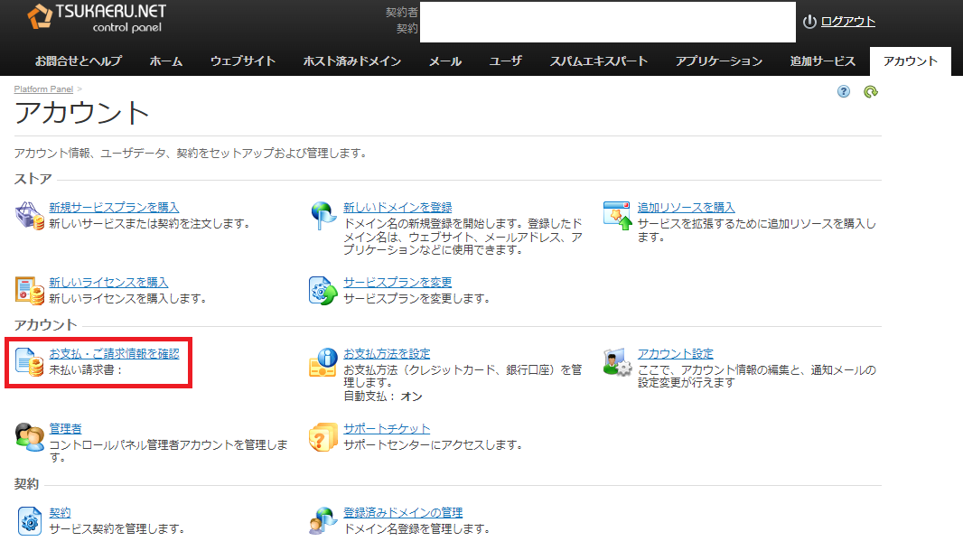This screenshot has height=560, width=963.
Task: Click the TSUKAERU.NET control panel logo
Action: tap(97, 17)
